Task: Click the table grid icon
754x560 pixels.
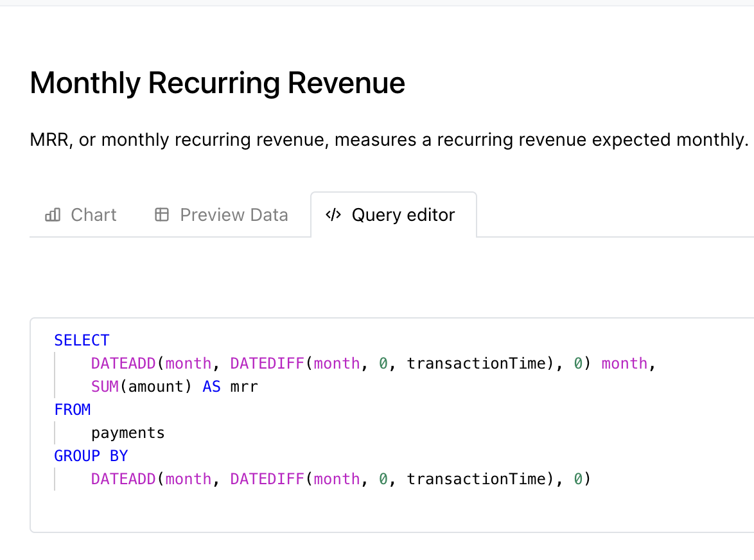Action: tap(162, 215)
